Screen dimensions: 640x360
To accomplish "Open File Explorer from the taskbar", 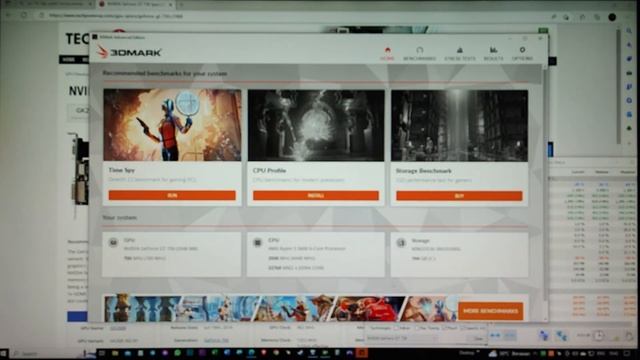I will click(x=115, y=353).
